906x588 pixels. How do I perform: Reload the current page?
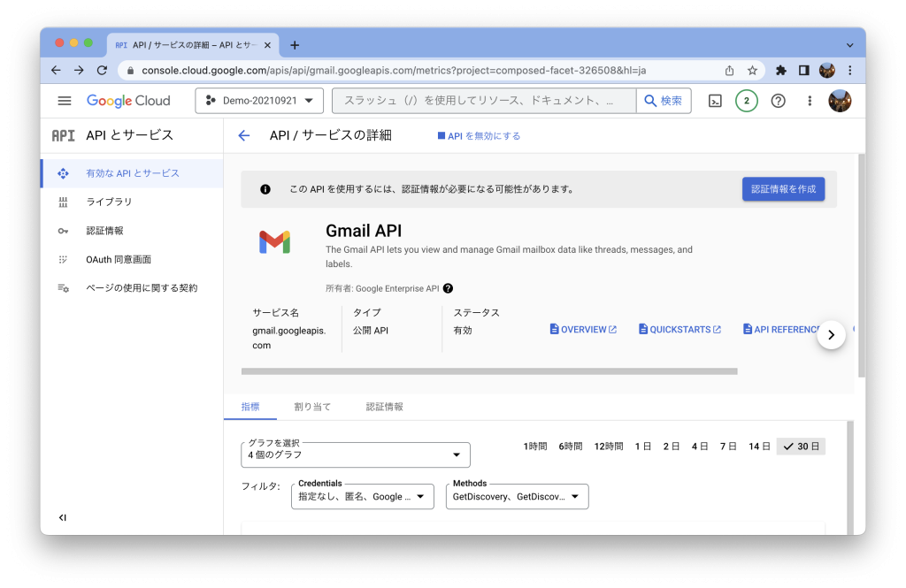click(x=103, y=71)
